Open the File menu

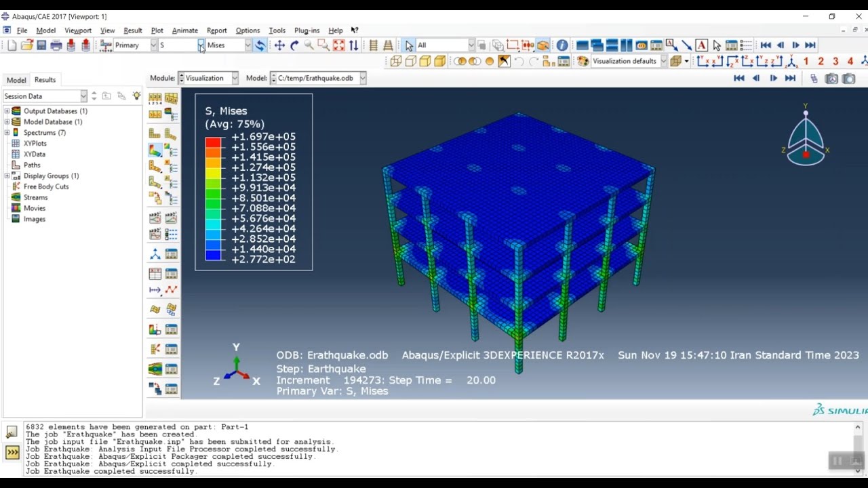pyautogui.click(x=22, y=30)
